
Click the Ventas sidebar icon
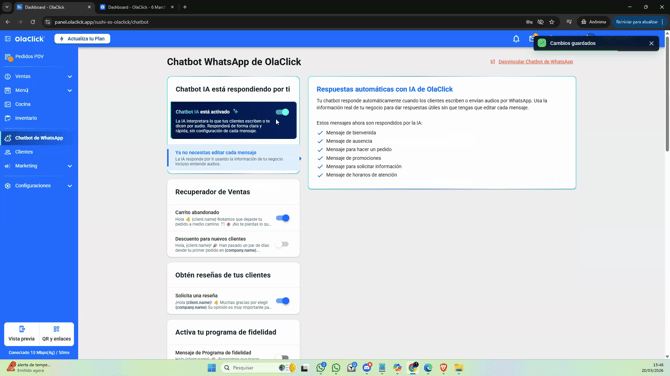tap(8, 76)
